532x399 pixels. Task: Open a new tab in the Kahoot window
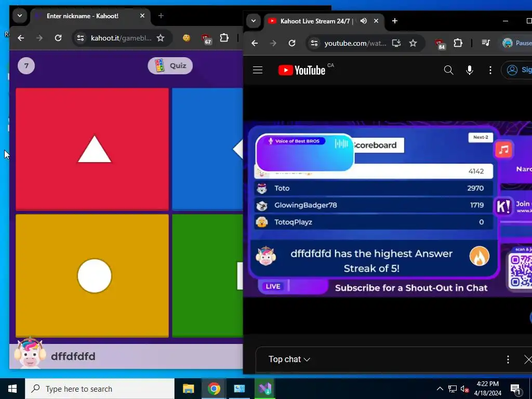point(161,16)
